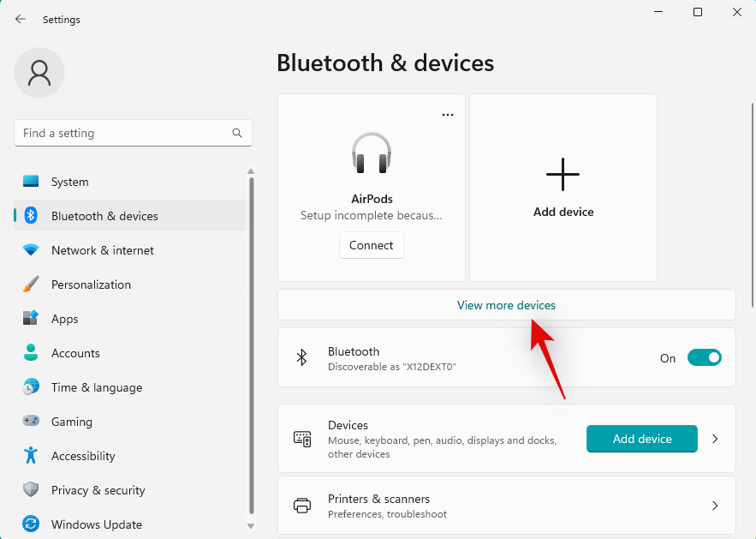Expand Printers & scanners chevron
The image size is (756, 539).
pos(715,506)
